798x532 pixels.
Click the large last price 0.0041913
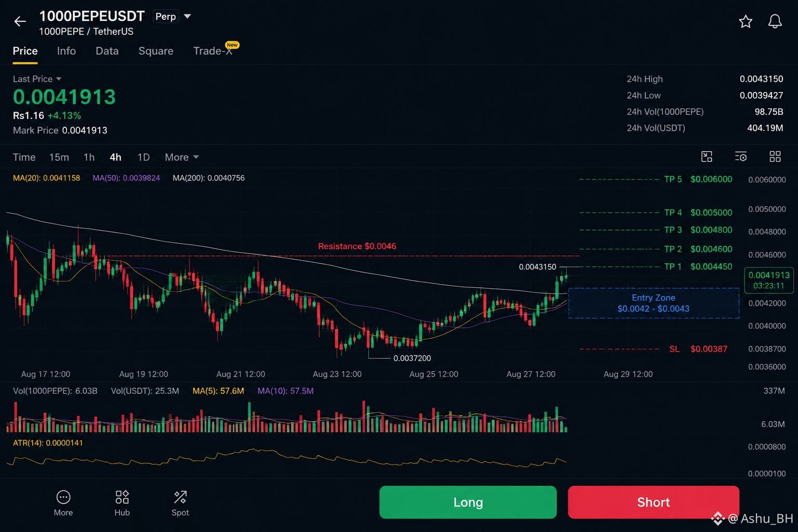(64, 97)
